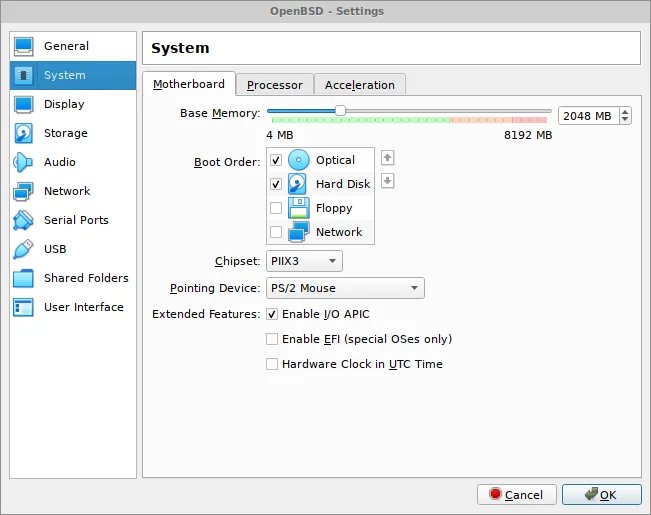Screen dimensions: 651x515
Task: Select the Shared Folders icon
Action: (x=24, y=278)
